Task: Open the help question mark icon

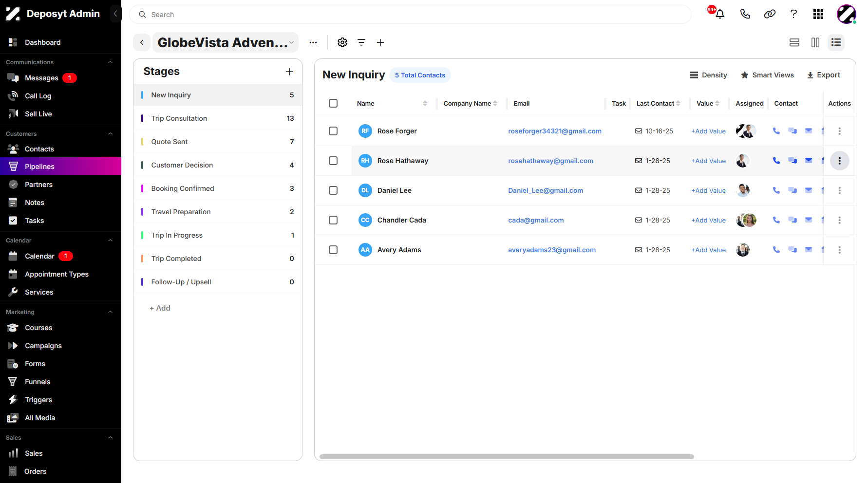Action: point(793,14)
